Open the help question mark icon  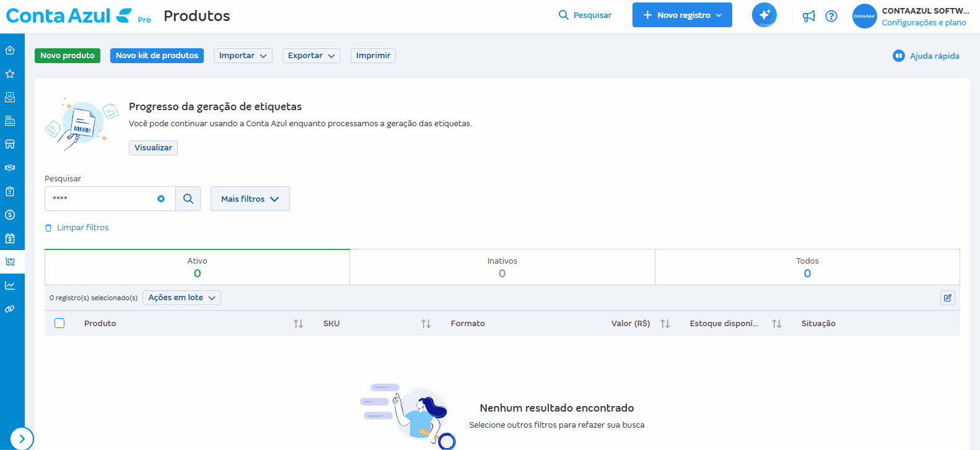point(831,16)
